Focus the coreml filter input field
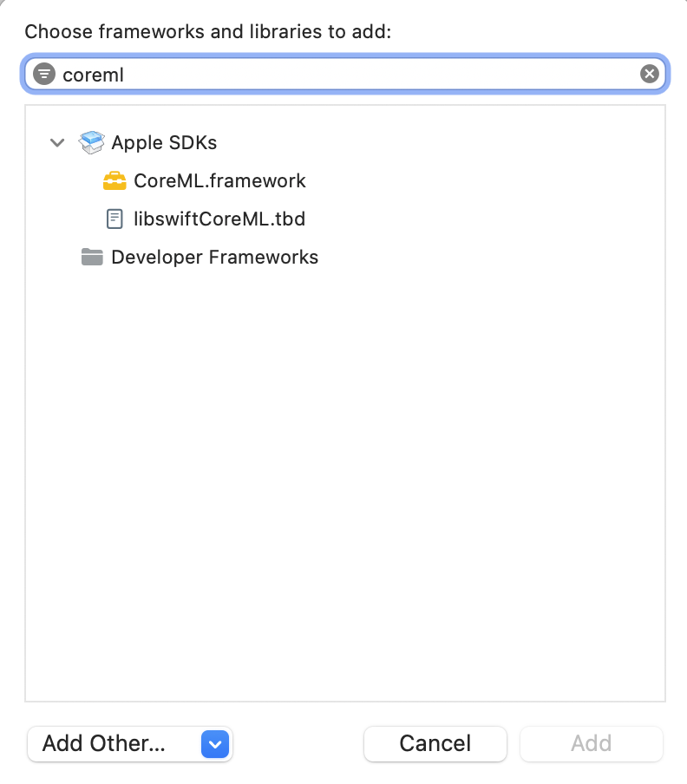The image size is (687, 784). pyautogui.click(x=347, y=75)
